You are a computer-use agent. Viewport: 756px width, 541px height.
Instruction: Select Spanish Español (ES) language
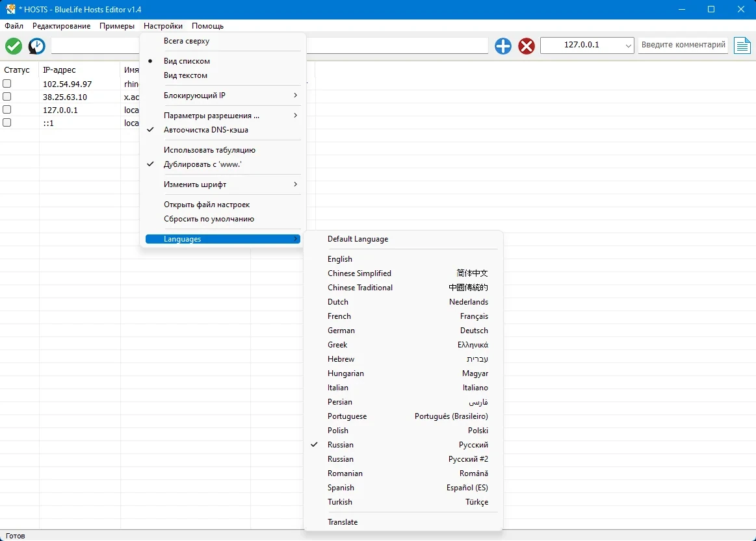(x=403, y=488)
